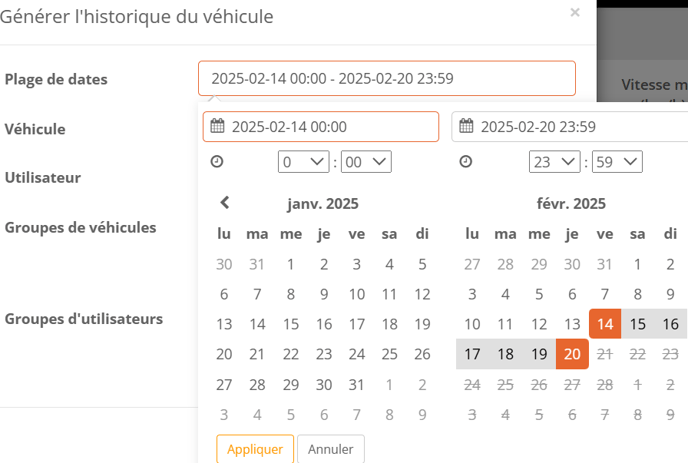Viewport: 688px width, 463px height.
Task: Click clock icon under start date
Action: pos(217,161)
